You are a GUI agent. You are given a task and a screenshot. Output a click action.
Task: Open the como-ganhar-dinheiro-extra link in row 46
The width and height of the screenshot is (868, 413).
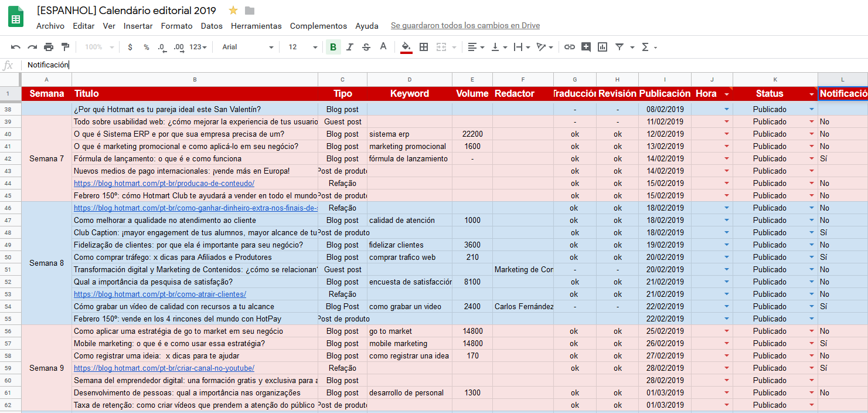(x=196, y=208)
